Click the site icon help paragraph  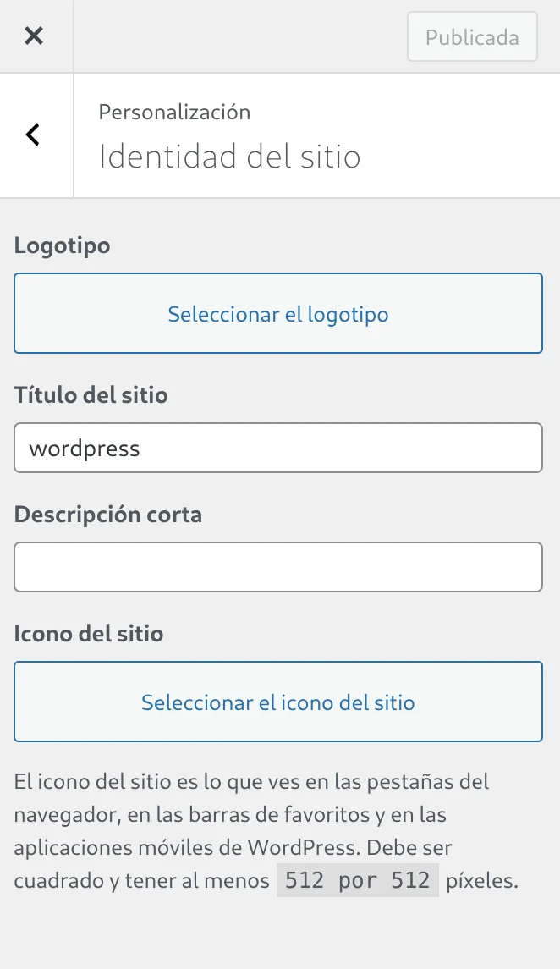point(254,832)
